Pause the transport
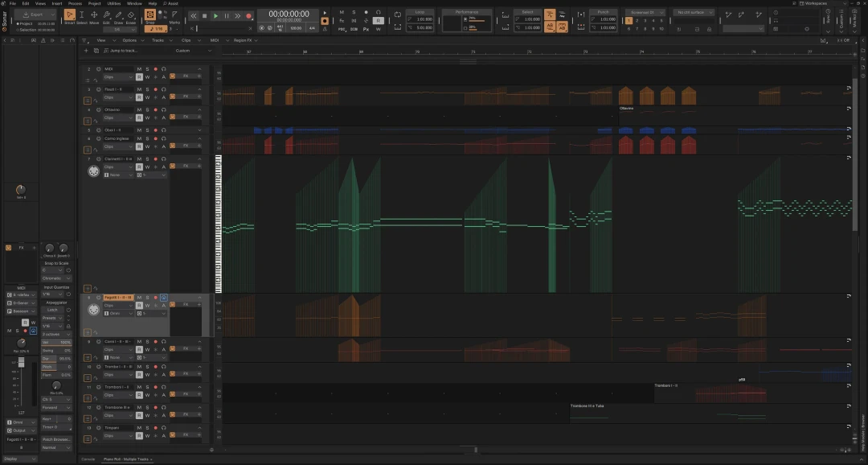The width and height of the screenshot is (868, 465). tap(227, 16)
